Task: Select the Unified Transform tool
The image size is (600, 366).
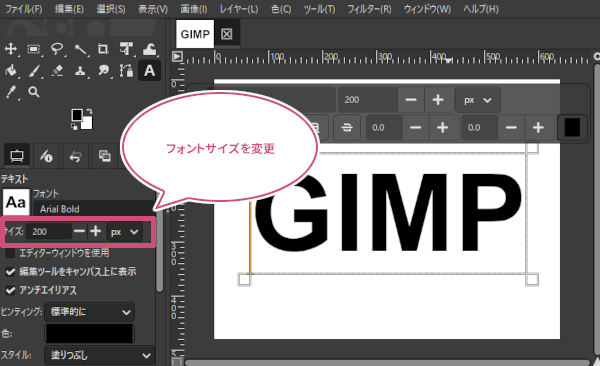Action: point(126,49)
